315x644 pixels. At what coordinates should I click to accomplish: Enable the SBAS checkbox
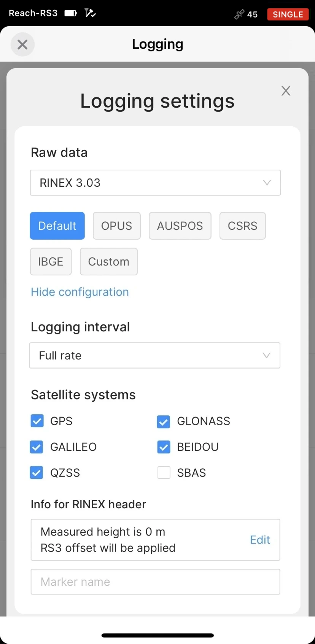[164, 473]
